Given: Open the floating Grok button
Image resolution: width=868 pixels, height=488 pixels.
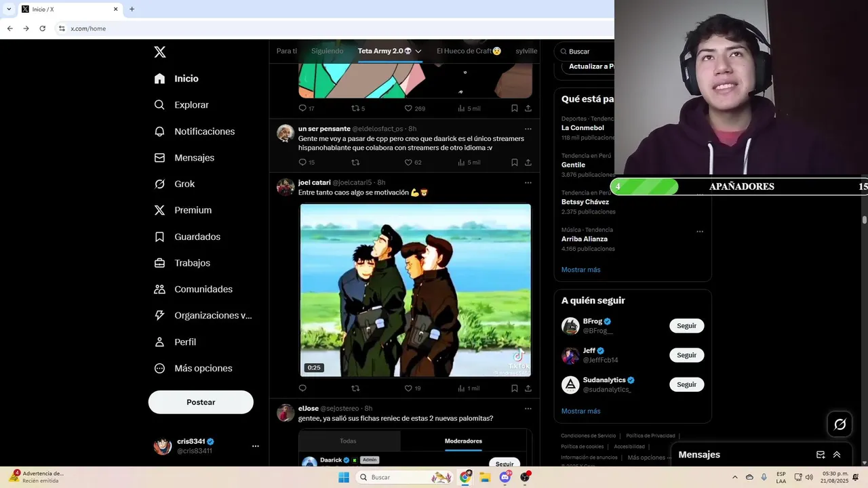Looking at the screenshot, I should tap(840, 424).
